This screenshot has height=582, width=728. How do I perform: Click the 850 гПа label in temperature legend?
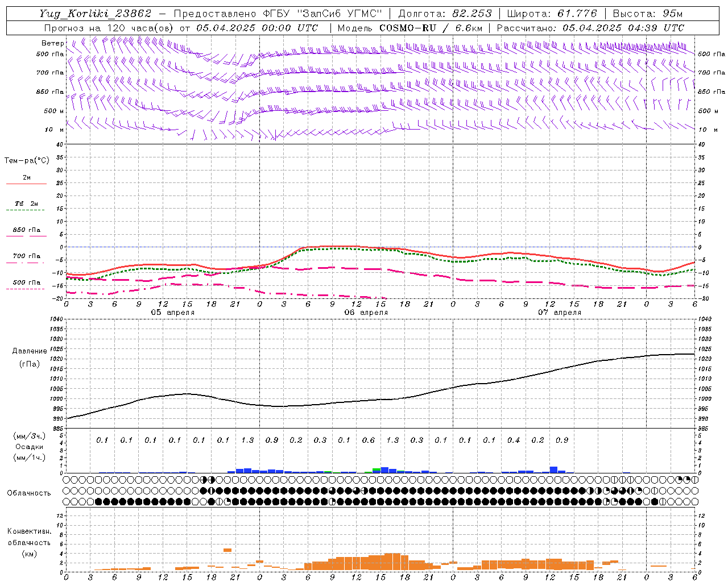26,230
